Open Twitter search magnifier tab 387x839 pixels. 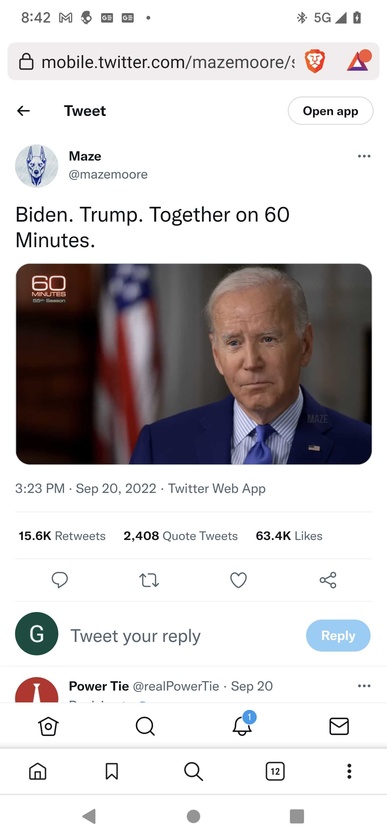click(x=145, y=726)
